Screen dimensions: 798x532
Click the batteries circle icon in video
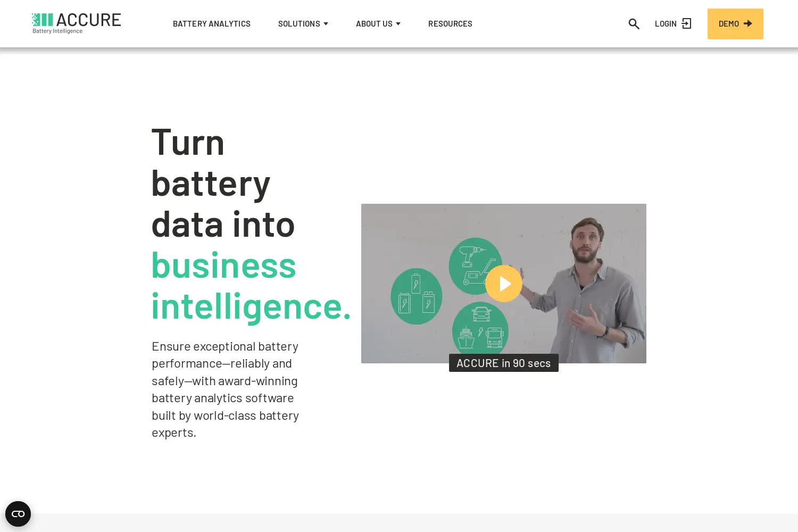(x=417, y=296)
